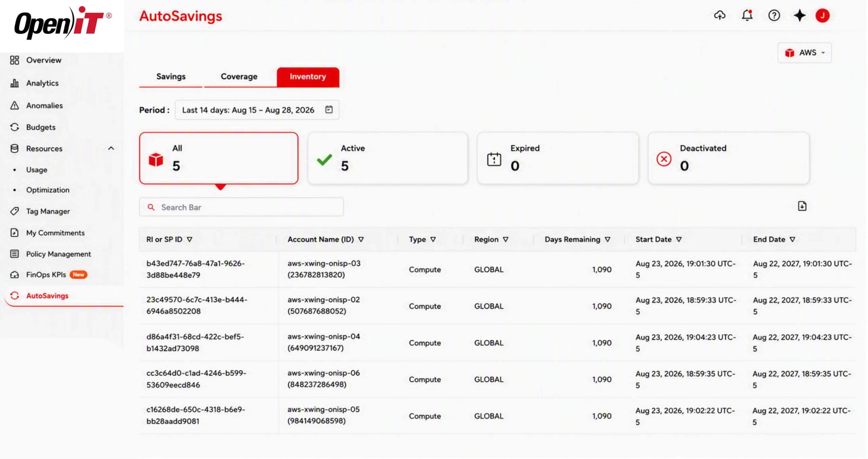
Task: Open the AWS cloud provider dropdown
Action: pyautogui.click(x=804, y=53)
